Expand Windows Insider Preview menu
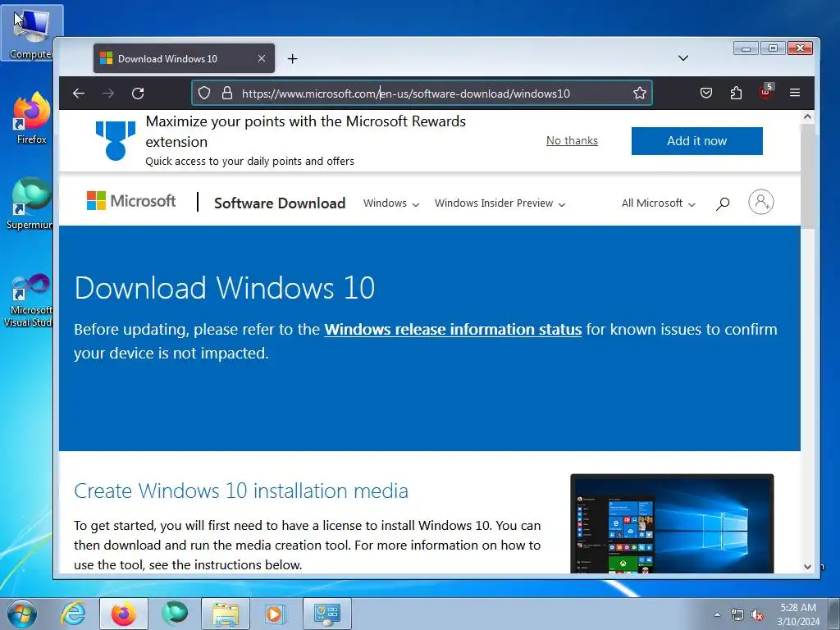The height and width of the screenshot is (630, 840). coord(500,203)
